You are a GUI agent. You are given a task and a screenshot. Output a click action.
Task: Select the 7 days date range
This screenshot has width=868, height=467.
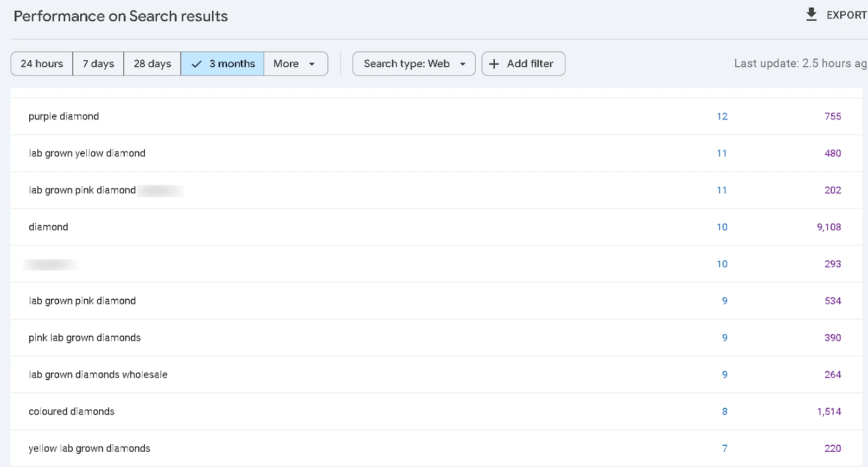click(x=98, y=64)
